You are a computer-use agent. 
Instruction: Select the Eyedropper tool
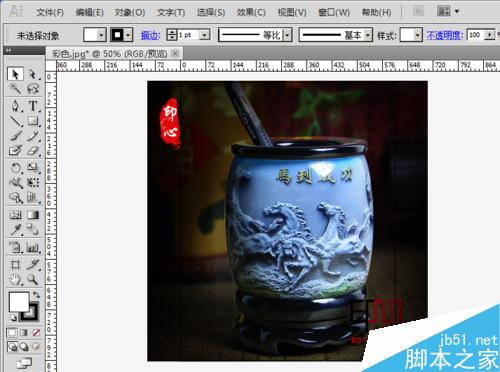click(x=15, y=229)
